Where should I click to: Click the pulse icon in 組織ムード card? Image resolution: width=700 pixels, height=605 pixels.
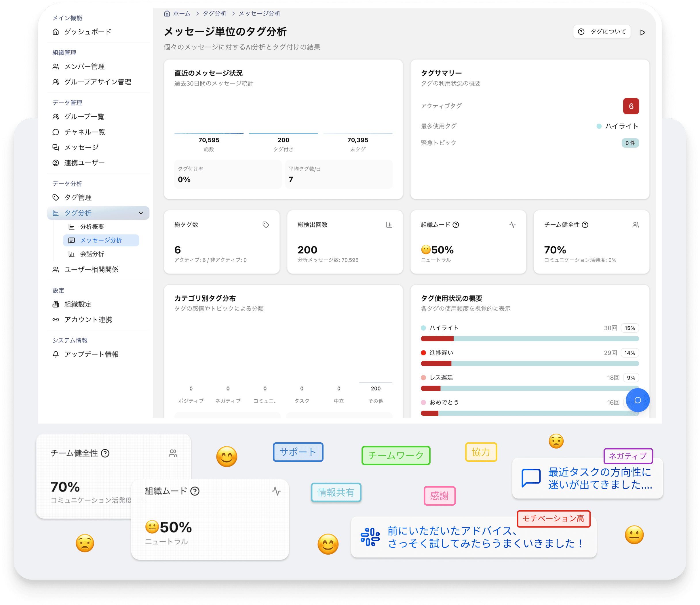[x=512, y=225]
